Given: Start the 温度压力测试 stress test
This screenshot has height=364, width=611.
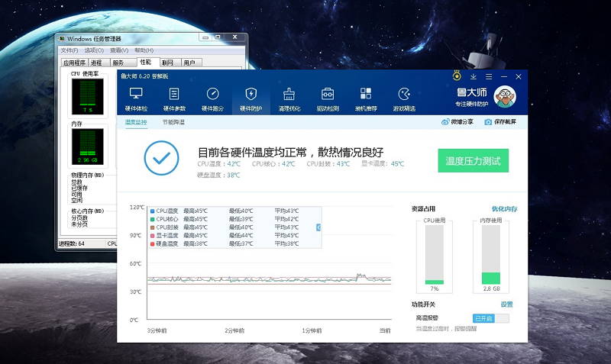Looking at the screenshot, I should 473,160.
